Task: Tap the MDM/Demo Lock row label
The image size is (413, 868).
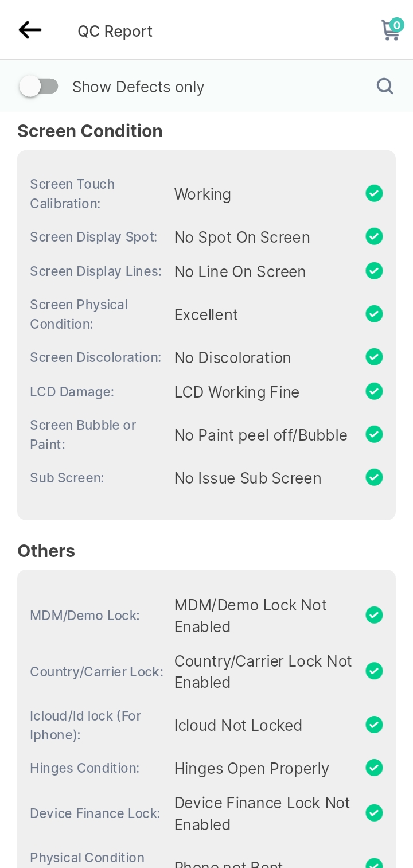Action: pyautogui.click(x=85, y=616)
